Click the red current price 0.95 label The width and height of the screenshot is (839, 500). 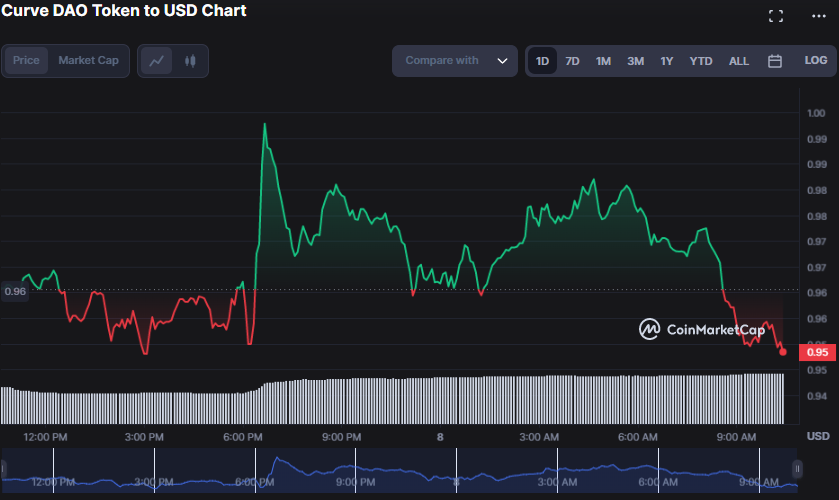[x=817, y=352]
